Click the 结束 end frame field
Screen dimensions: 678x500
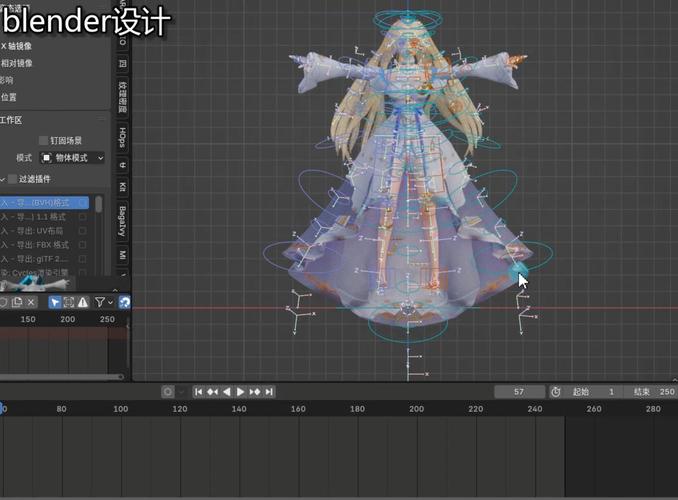651,392
